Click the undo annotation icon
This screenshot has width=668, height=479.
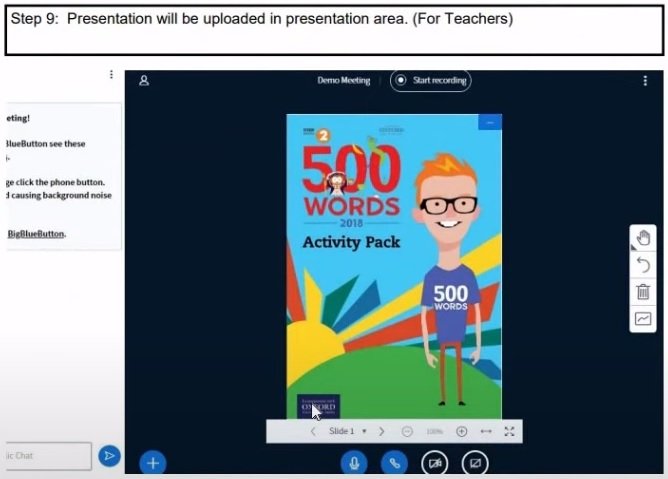pyautogui.click(x=642, y=265)
